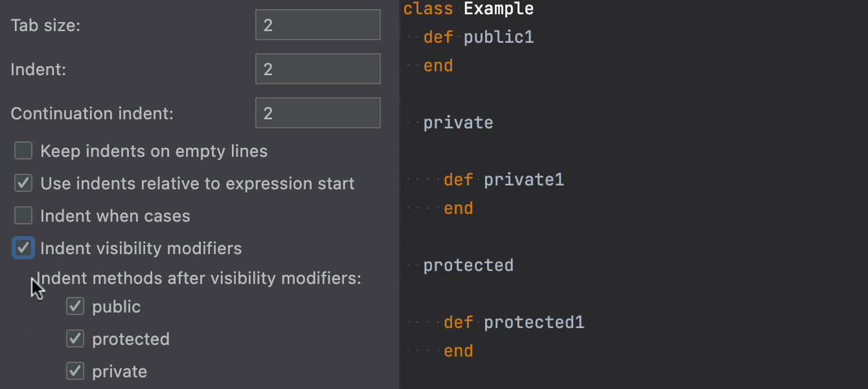This screenshot has width=868, height=389.
Task: Place cursor on class Example line
Action: (x=468, y=8)
